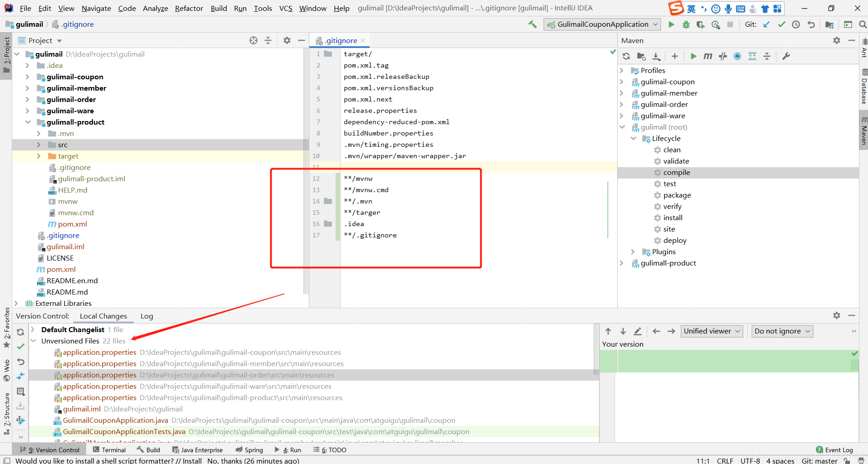
Task: Execute Maven goal 'm' icon
Action: click(x=708, y=56)
